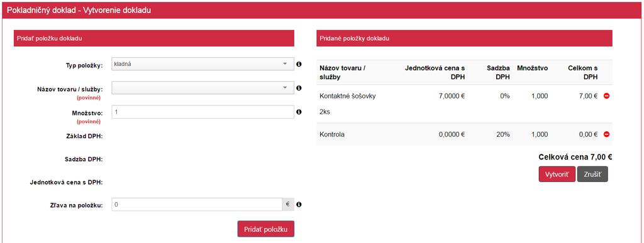This screenshot has height=243, width=644.
Task: Click the 7,0000 € unit price
Action: pos(452,96)
